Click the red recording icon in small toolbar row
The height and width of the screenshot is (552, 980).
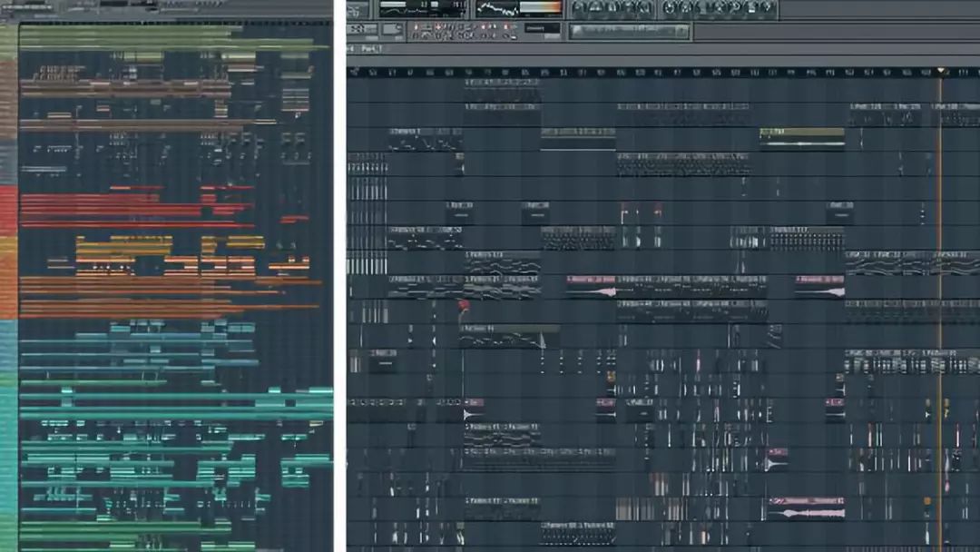pyautogui.click(x=416, y=27)
